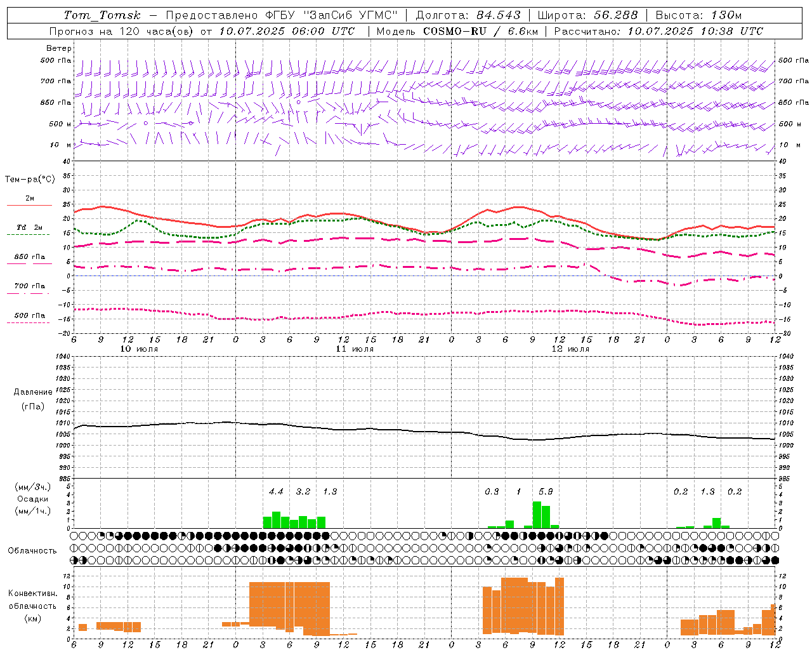Screen dimensions: 812x650
Task: Click the 5.9 precipitation total
Action: [x=546, y=491]
